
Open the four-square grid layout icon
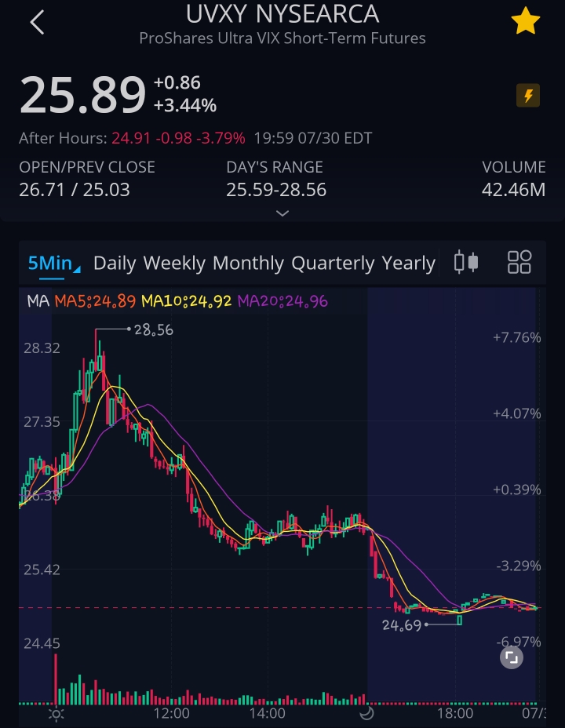519,262
